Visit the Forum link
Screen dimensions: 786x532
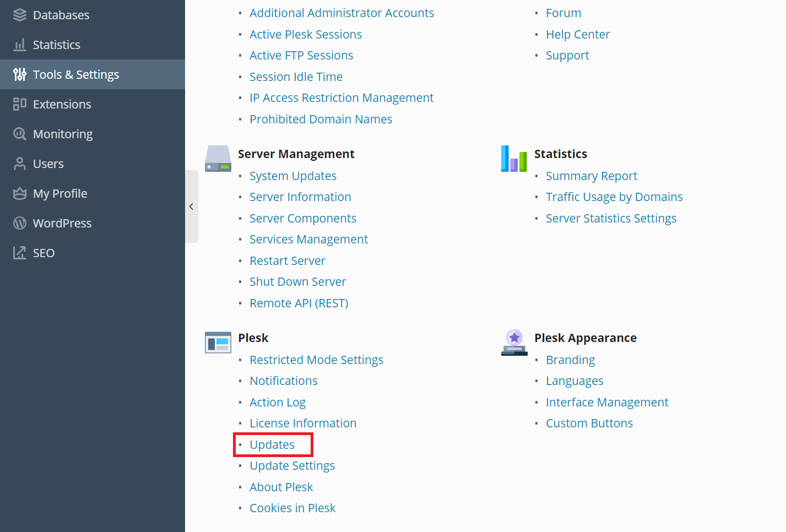563,13
